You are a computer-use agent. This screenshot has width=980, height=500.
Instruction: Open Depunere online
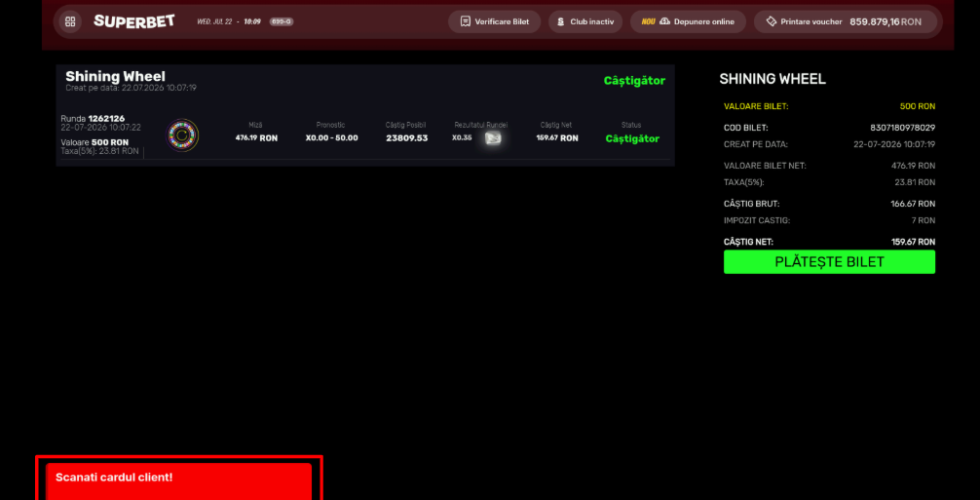pos(688,21)
